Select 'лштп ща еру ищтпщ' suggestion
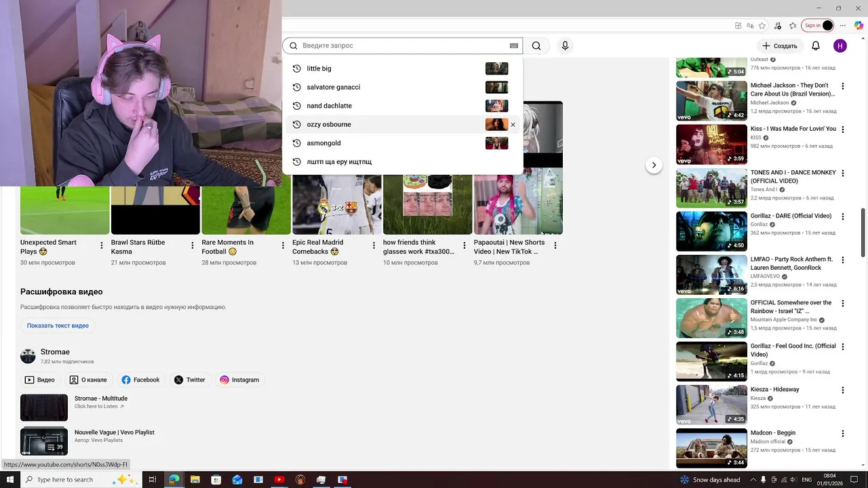Viewport: 868px width, 488px height. click(403, 161)
